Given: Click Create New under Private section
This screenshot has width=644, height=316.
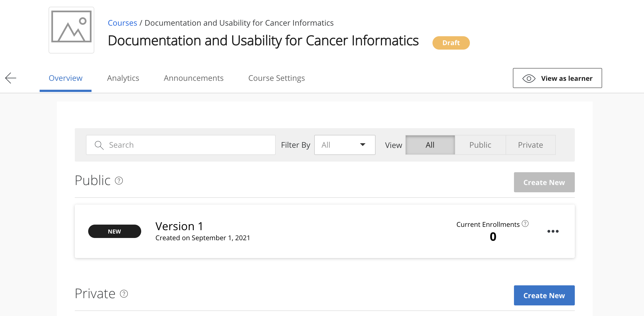Looking at the screenshot, I should pos(544,295).
